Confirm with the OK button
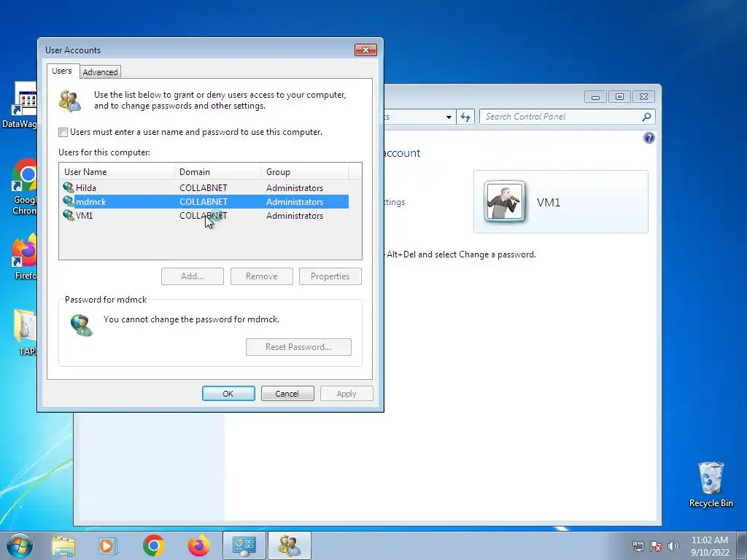 (228, 393)
